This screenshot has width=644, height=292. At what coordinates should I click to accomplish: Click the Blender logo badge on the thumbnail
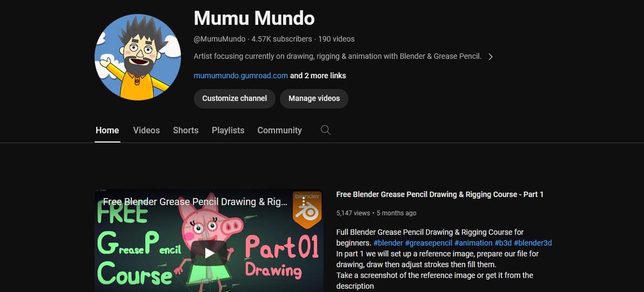pyautogui.click(x=307, y=209)
